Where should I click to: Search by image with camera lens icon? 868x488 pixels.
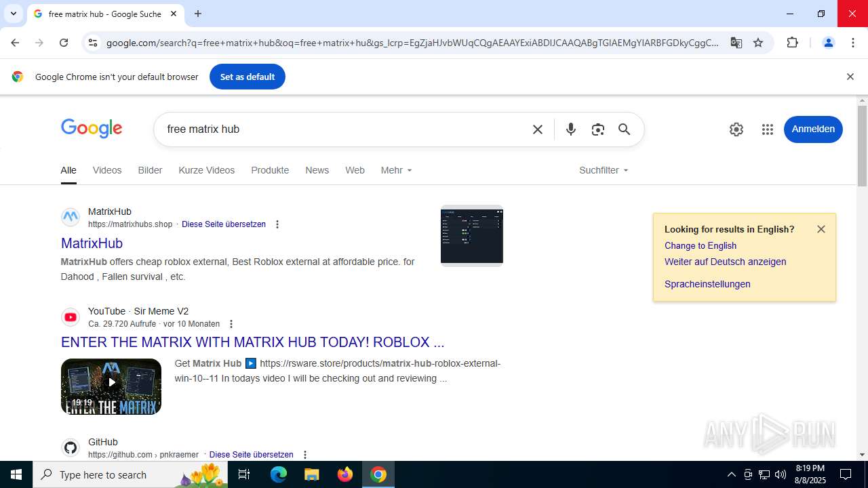point(597,129)
